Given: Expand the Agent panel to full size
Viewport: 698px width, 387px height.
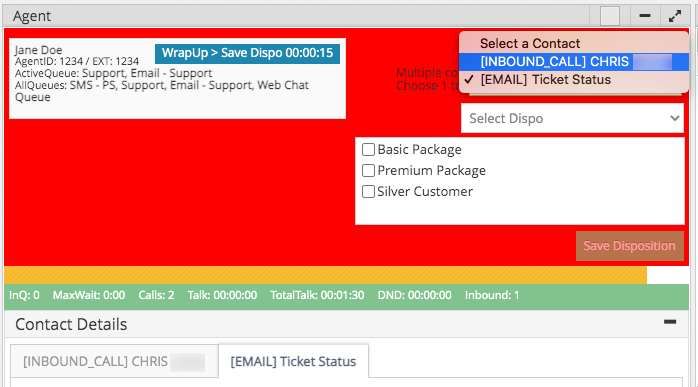Looking at the screenshot, I should point(675,16).
